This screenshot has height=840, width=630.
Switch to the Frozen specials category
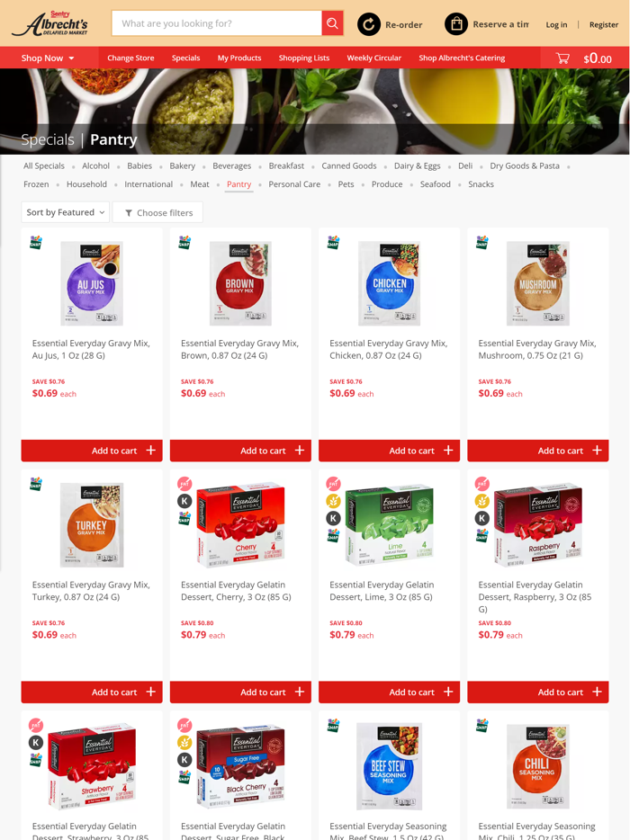(x=36, y=184)
